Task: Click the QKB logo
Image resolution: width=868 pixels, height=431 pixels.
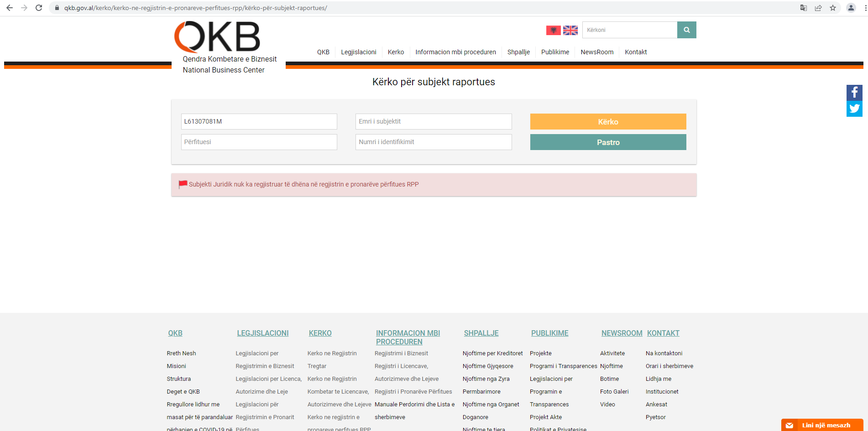Action: click(217, 37)
